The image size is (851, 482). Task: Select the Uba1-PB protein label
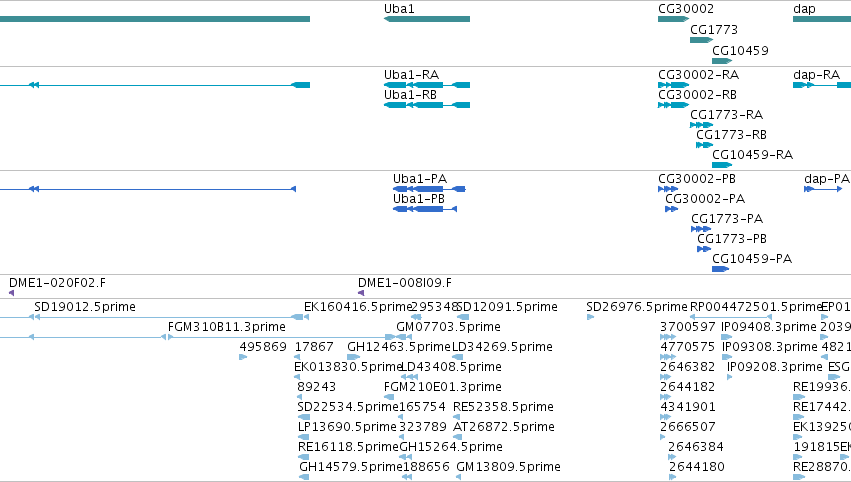point(419,199)
